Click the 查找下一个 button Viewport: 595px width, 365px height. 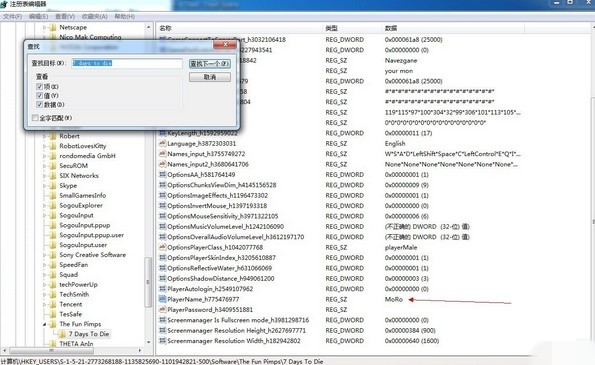[x=209, y=64]
